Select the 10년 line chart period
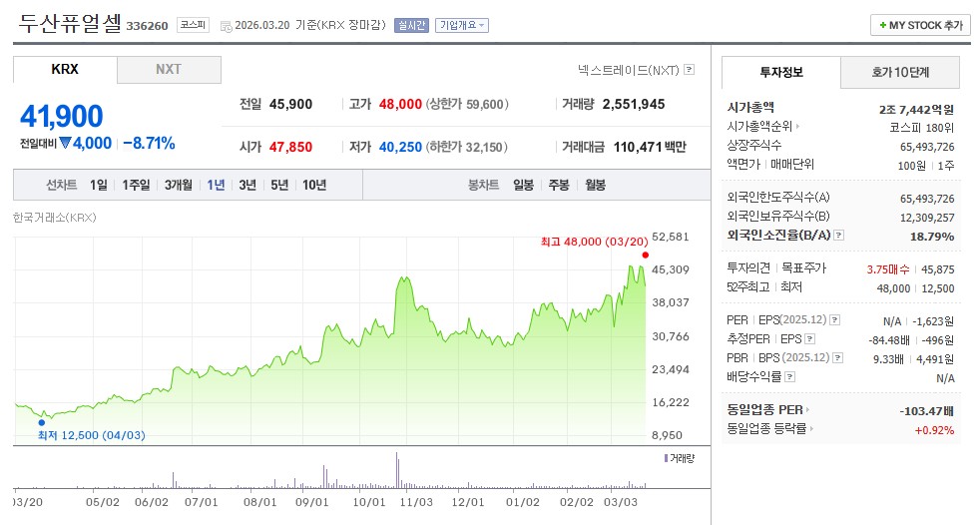980x525 pixels. coord(314,185)
